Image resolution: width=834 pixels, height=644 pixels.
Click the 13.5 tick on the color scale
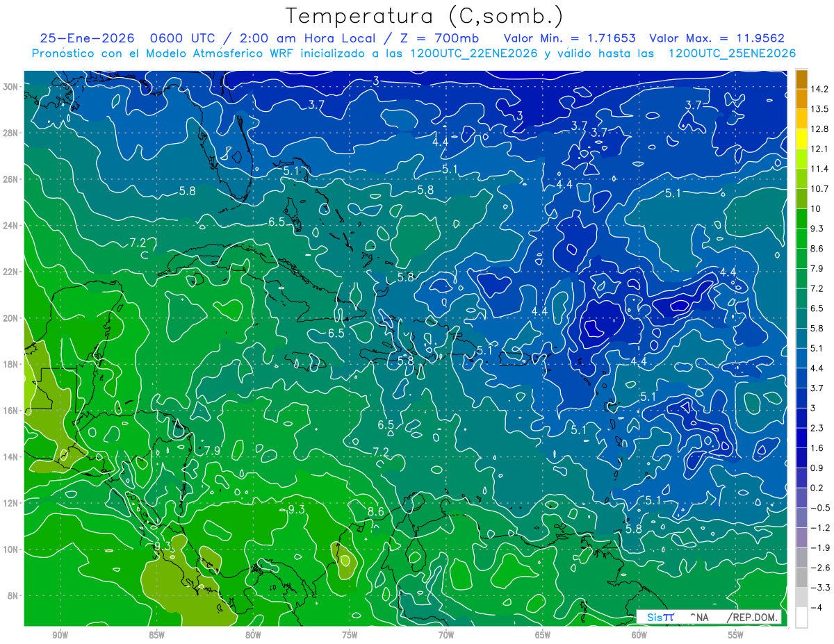819,109
